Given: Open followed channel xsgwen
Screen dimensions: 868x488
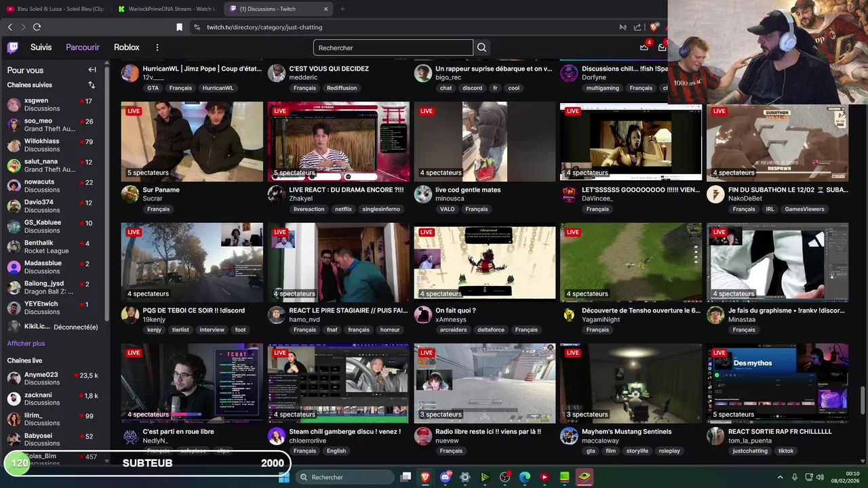Looking at the screenshot, I should coord(53,104).
